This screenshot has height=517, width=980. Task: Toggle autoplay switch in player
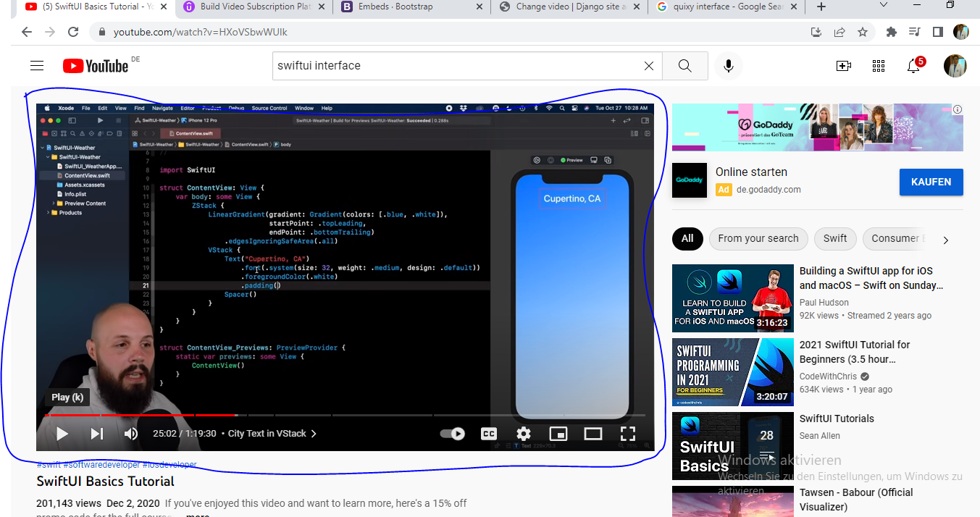(453, 434)
